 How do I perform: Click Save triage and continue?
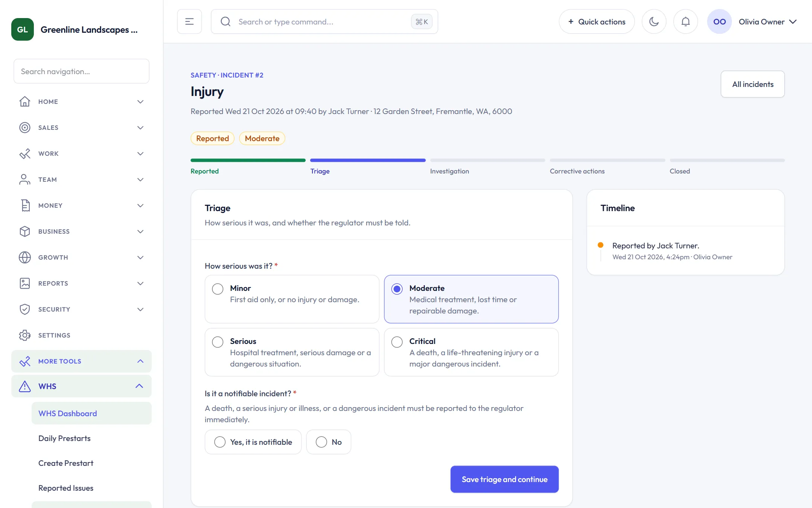(x=504, y=479)
